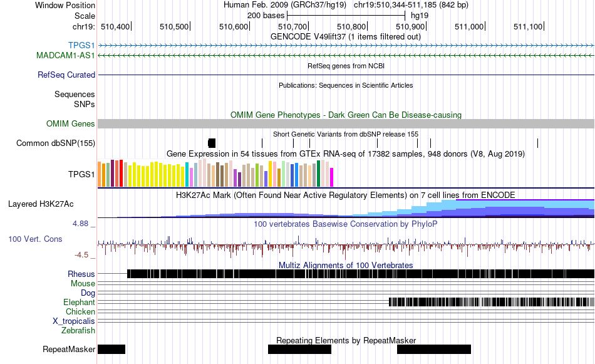Click the chr19:510,344-511,185 window position text
595x364 pixels.
[x=411, y=5]
